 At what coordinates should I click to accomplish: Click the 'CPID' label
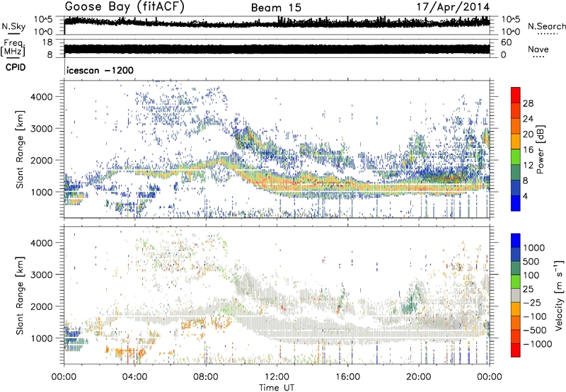tap(16, 67)
